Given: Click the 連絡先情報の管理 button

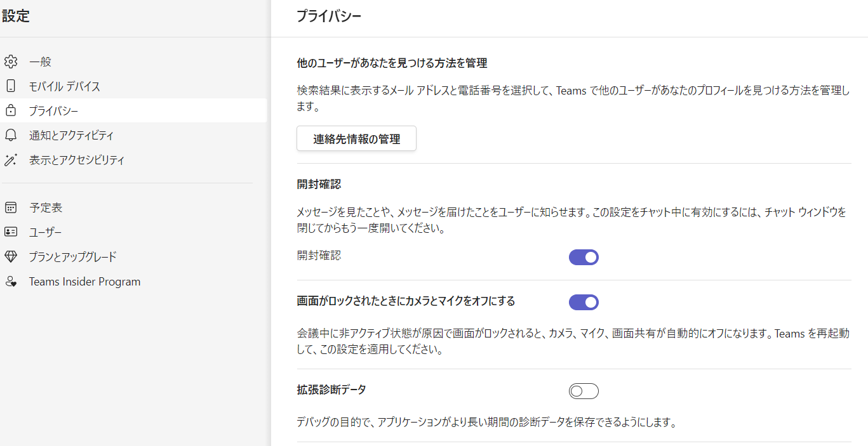Looking at the screenshot, I should point(356,139).
